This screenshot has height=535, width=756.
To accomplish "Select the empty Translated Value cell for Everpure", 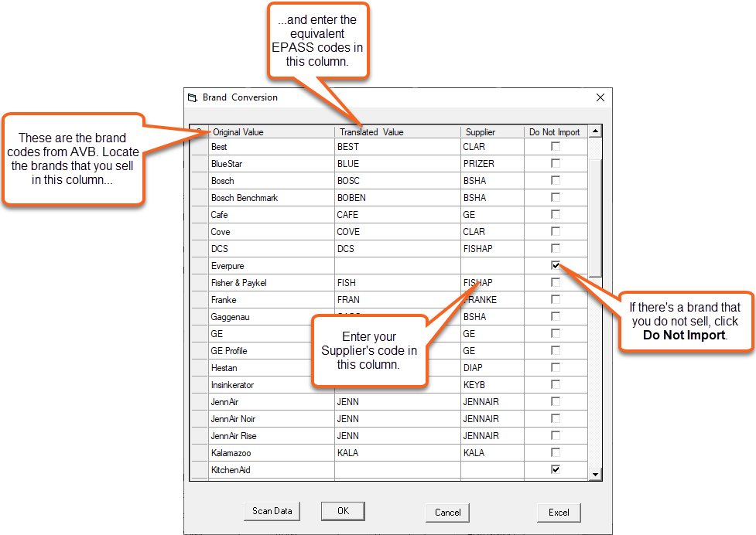I will coord(397,266).
